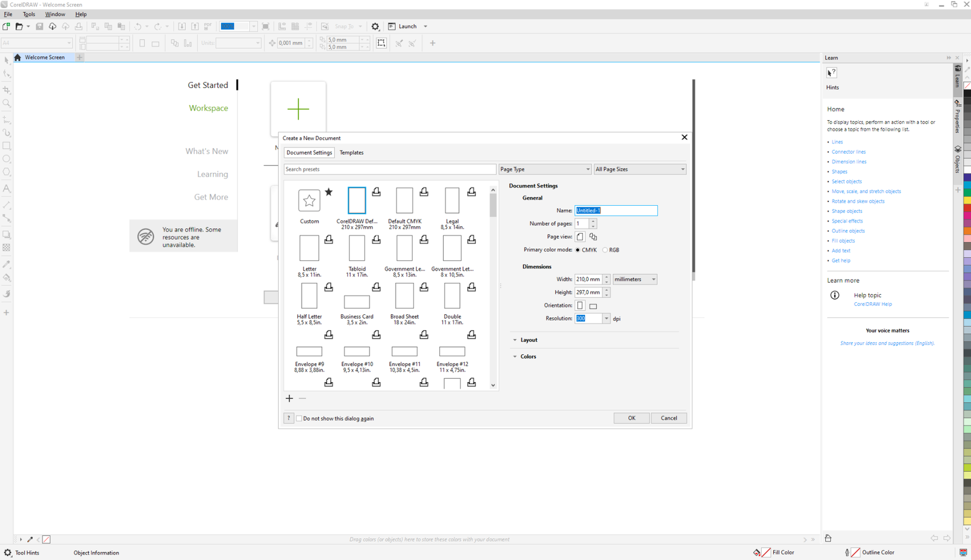The image size is (971, 560).
Task: Switch to the Templates tab
Action: (351, 153)
